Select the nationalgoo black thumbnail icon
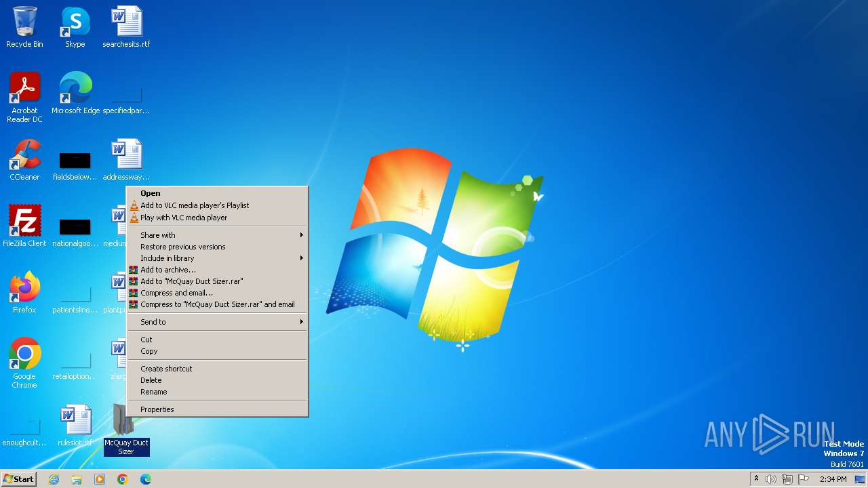Screen dimensions: 868x488 tap(75, 232)
